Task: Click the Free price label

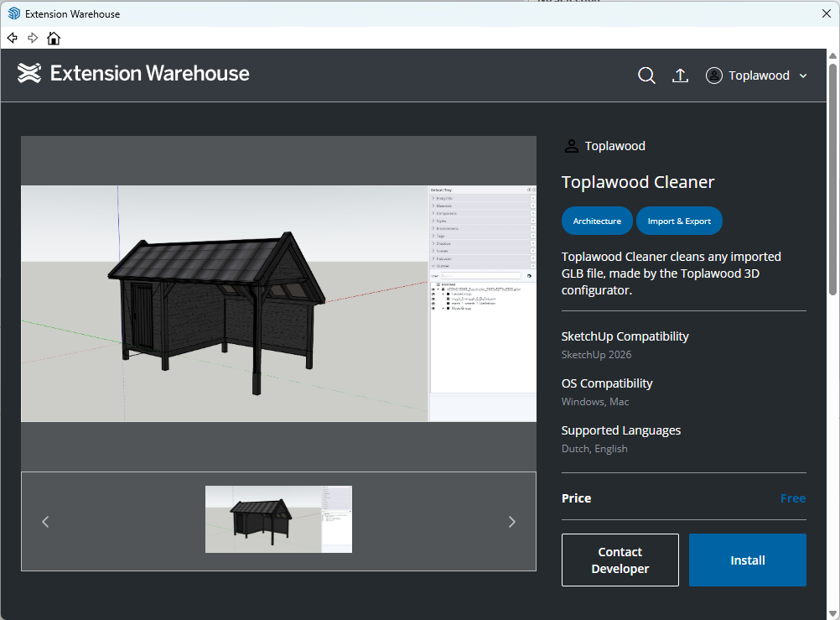Action: [792, 498]
